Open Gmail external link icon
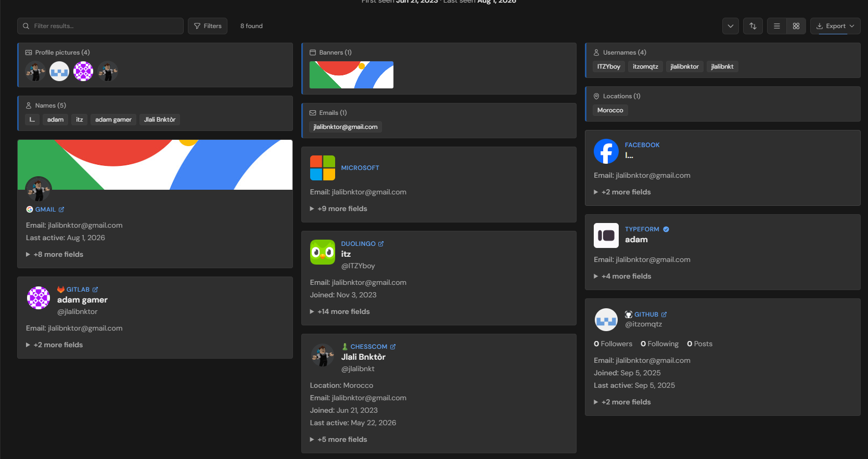868x459 pixels. pyautogui.click(x=61, y=209)
